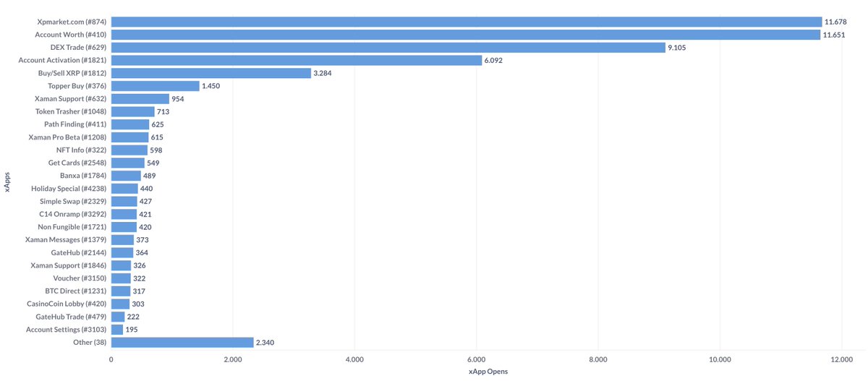Click the value label 195
This screenshot has width=868, height=381.
(132, 330)
